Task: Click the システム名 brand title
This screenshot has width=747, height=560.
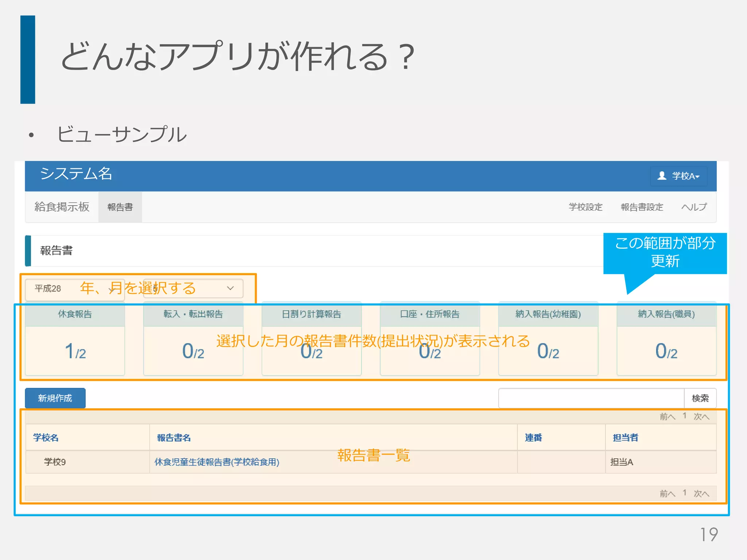Action: pos(76,174)
